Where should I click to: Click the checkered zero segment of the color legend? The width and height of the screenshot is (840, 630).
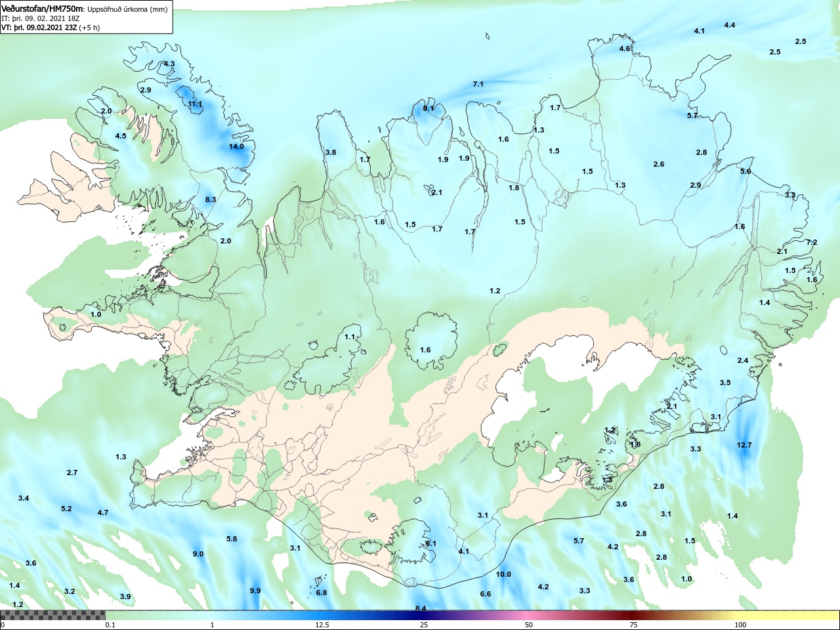53,616
